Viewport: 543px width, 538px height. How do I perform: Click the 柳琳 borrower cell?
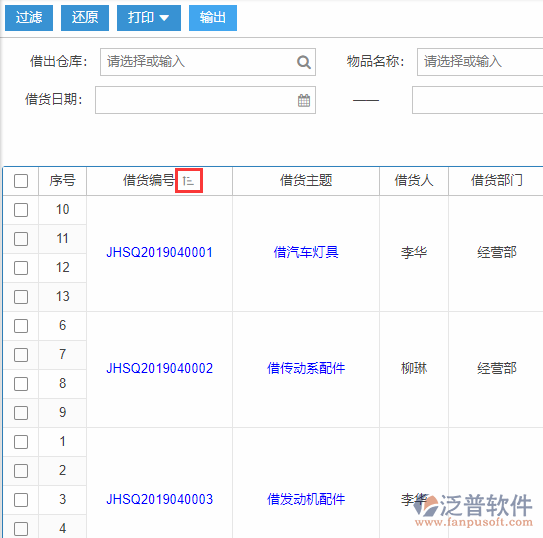click(x=414, y=368)
